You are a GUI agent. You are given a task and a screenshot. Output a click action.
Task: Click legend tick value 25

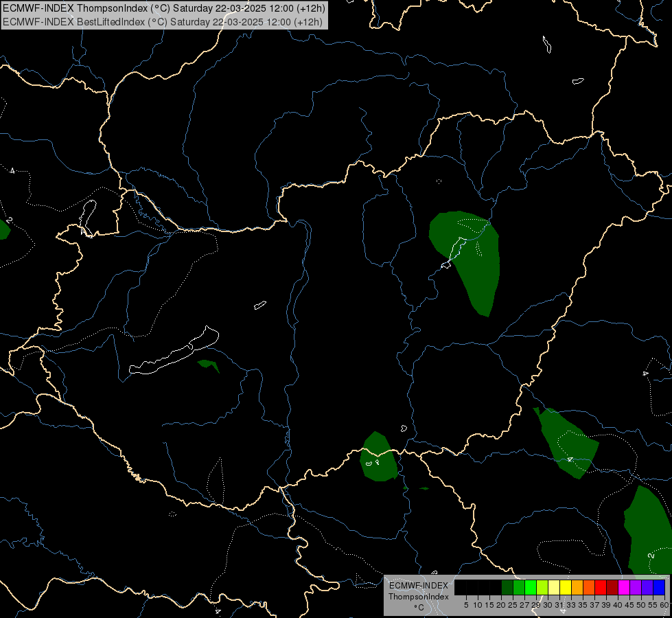pyautogui.click(x=513, y=605)
